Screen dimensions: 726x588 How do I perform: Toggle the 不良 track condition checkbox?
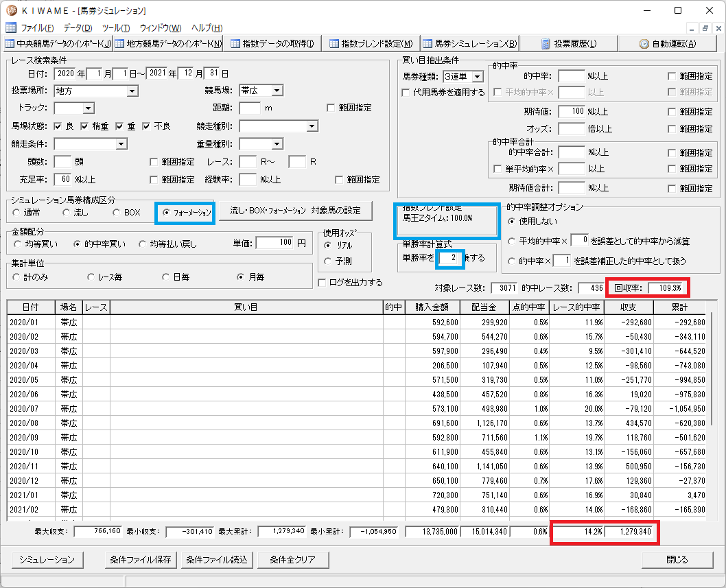tap(146, 126)
